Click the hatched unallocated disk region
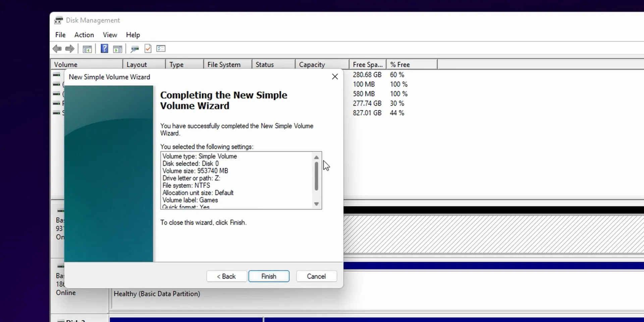The width and height of the screenshot is (644, 322). click(x=494, y=234)
